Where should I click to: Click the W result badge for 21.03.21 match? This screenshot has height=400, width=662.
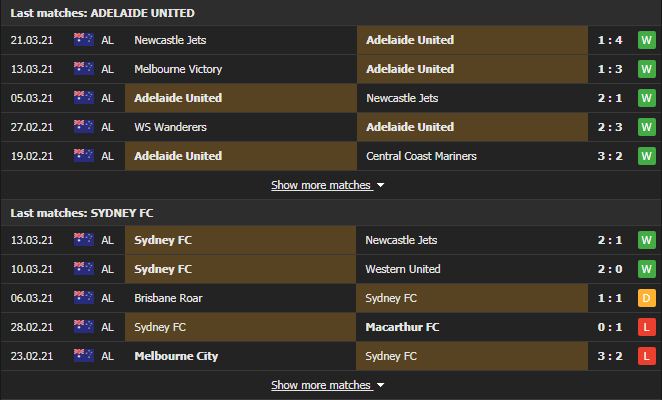click(646, 40)
